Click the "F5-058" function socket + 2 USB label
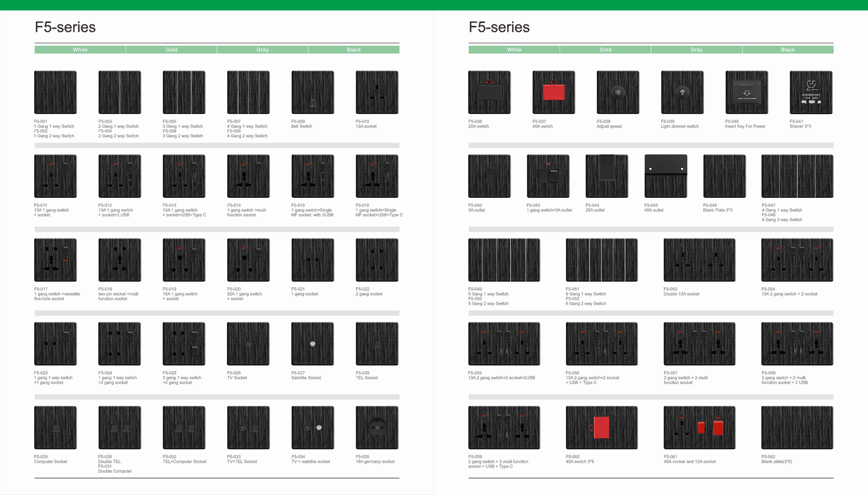The height and width of the screenshot is (495, 868). (x=785, y=378)
